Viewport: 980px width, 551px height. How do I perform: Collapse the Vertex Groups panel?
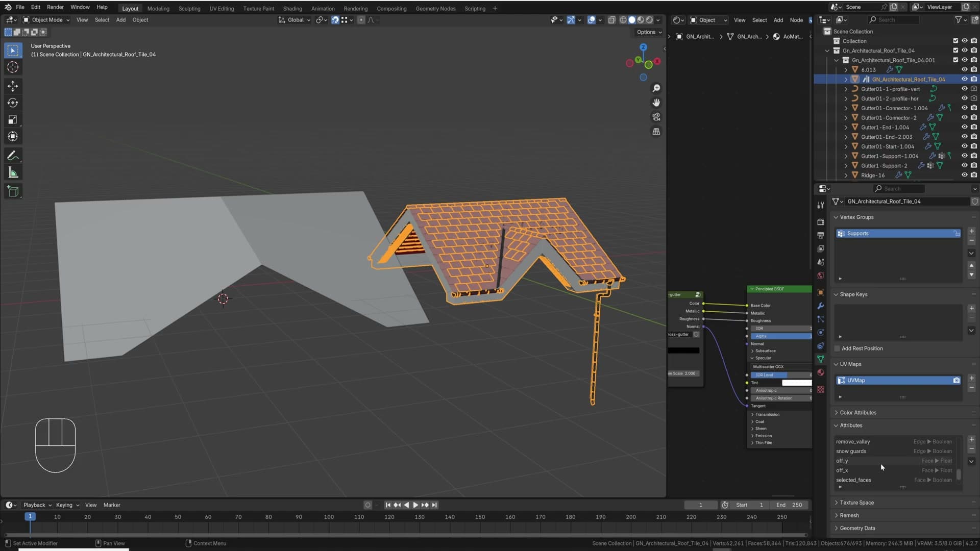point(856,217)
